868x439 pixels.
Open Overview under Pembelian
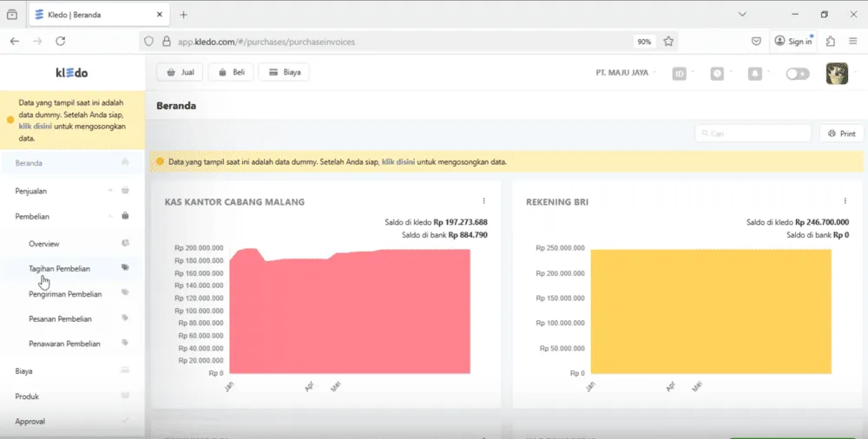point(43,244)
